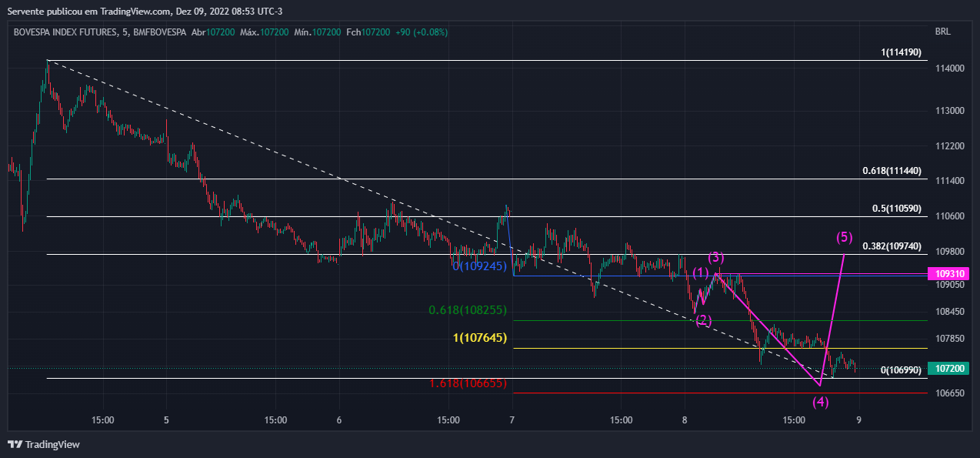
Task: Click the Elliott wave (3) label
Action: click(x=716, y=257)
